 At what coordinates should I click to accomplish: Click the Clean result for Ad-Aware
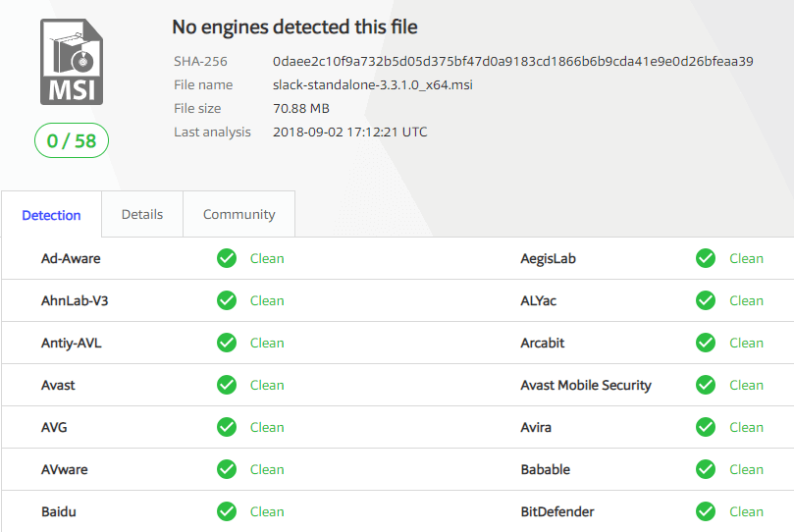tap(267, 258)
